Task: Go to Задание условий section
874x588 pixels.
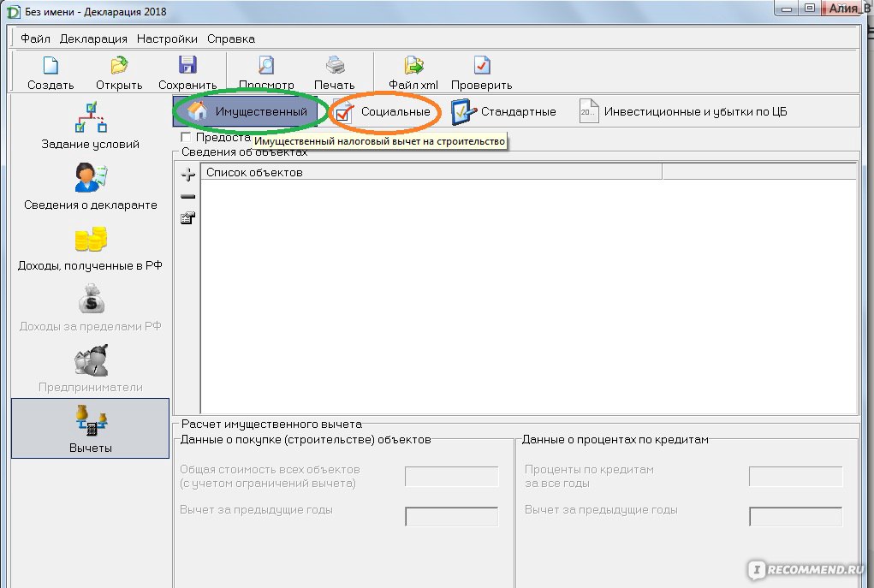Action: click(x=90, y=126)
